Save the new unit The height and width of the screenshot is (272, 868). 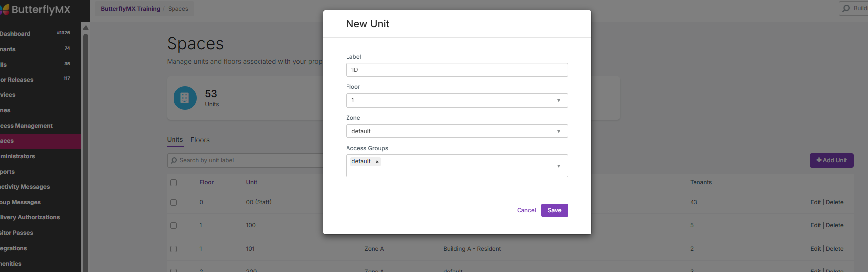click(554, 210)
